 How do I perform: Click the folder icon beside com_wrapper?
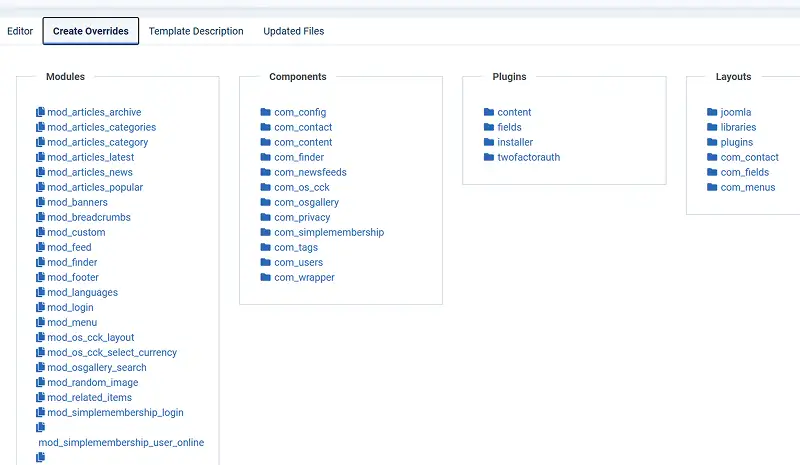[265, 277]
